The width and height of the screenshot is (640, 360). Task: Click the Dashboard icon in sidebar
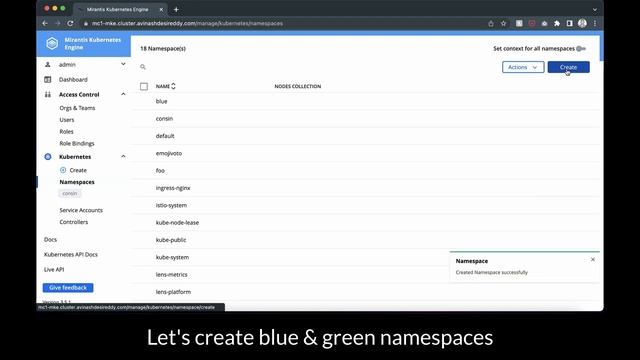click(48, 80)
